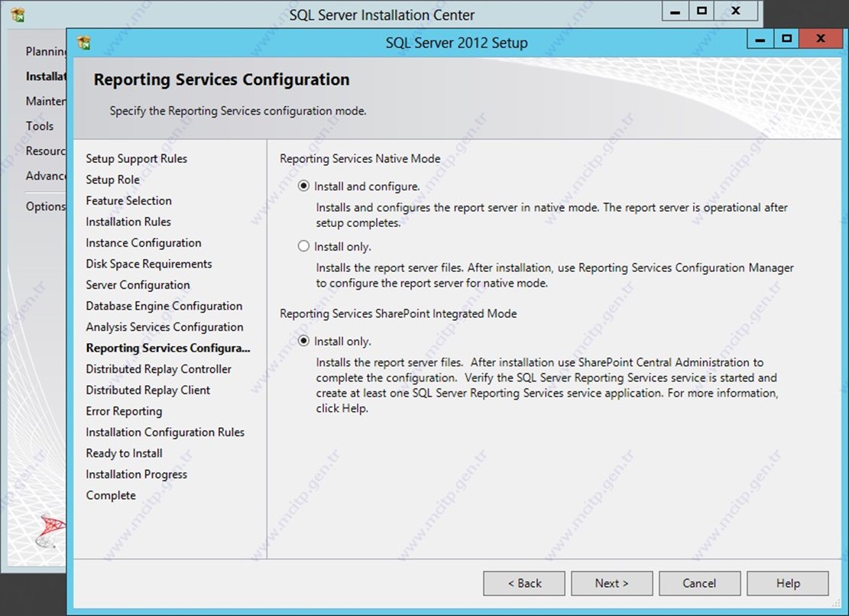Click the Reporting Services Native Mode heading
Viewport: 849px width, 616px height.
(360, 159)
